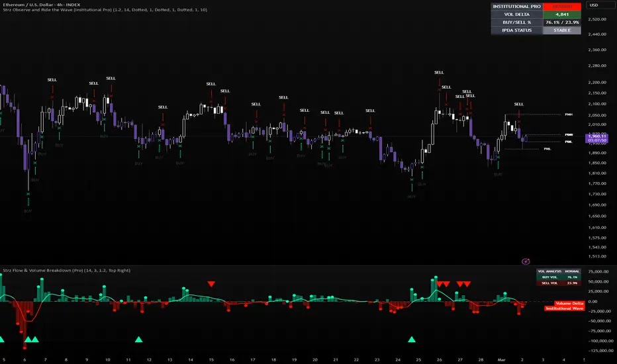
Task: Click the INSTITUTIONAL PRO table header
Action: [x=516, y=7]
